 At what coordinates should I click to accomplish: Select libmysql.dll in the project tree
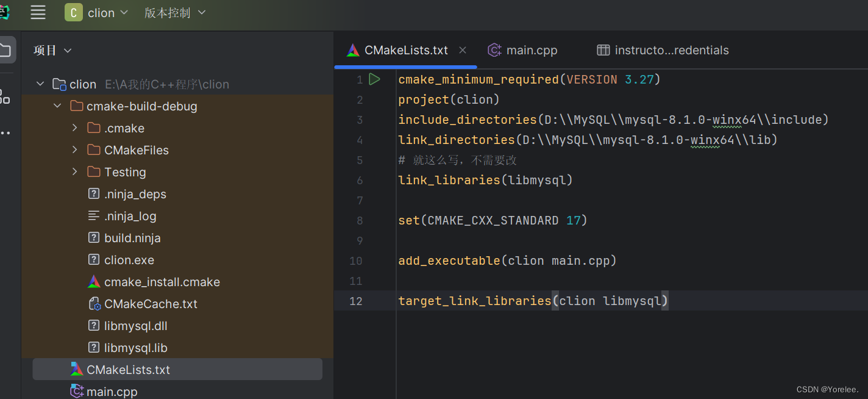tap(135, 325)
